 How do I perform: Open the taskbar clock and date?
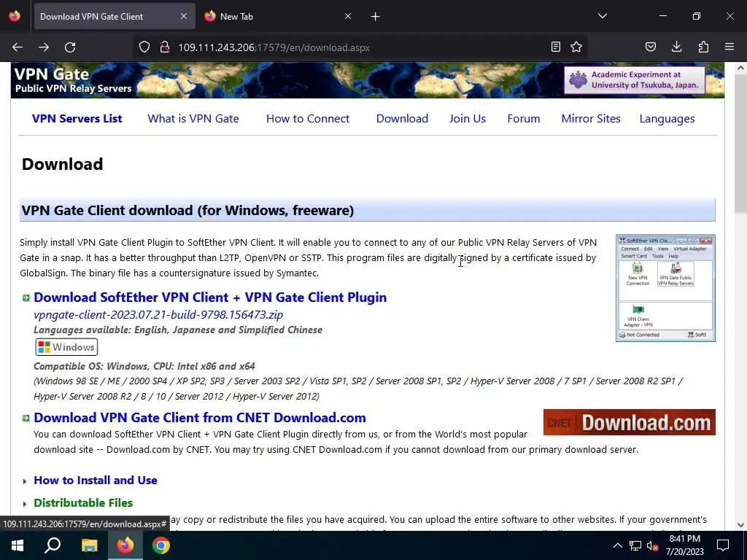(684, 545)
